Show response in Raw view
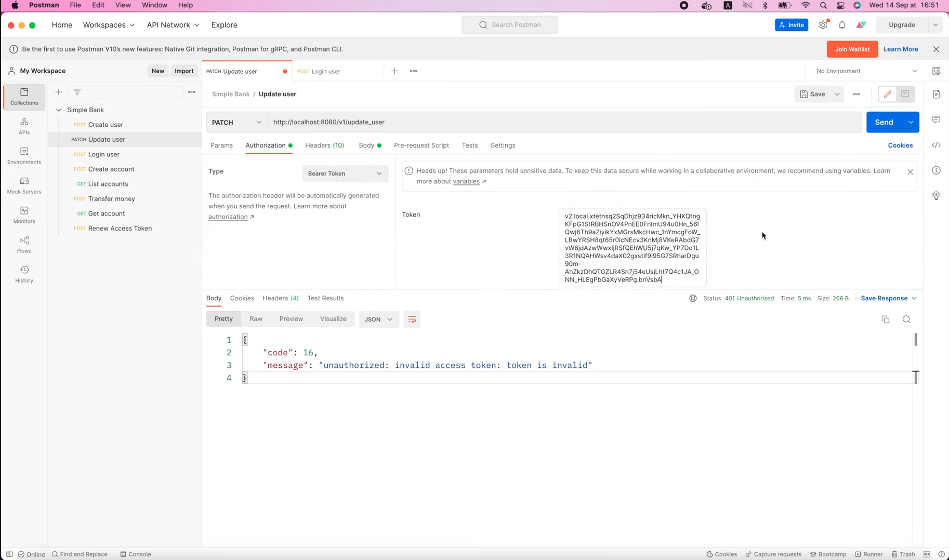The image size is (949, 560). coord(256,319)
